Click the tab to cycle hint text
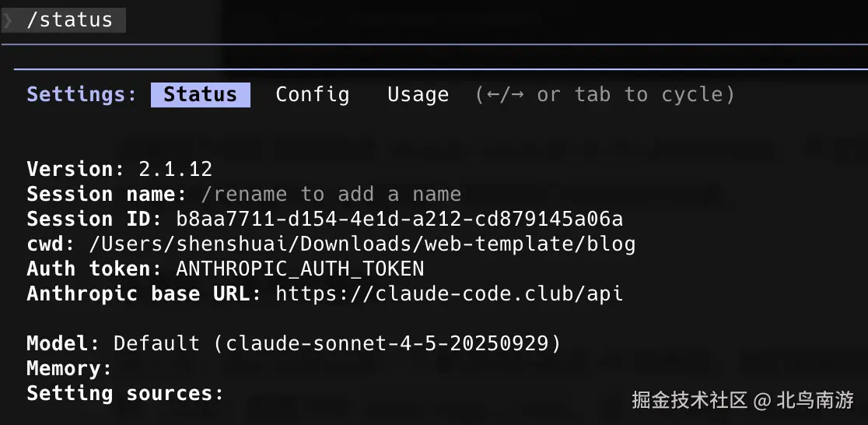868x425 pixels. click(604, 95)
